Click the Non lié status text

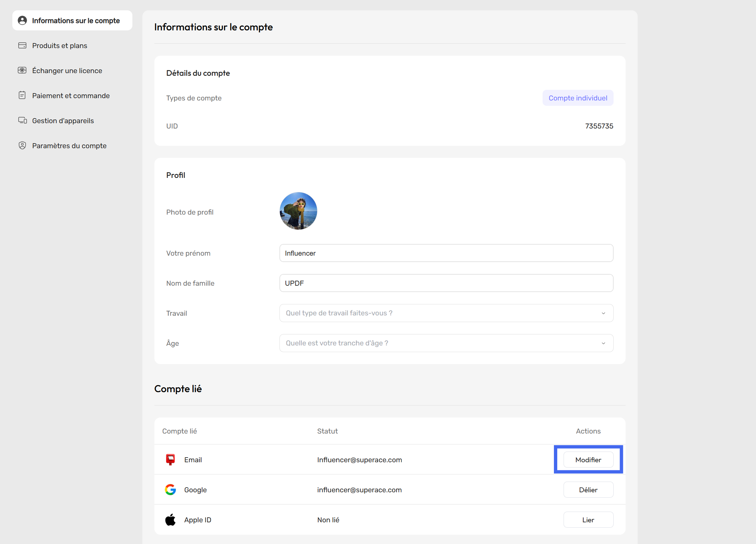click(x=328, y=520)
